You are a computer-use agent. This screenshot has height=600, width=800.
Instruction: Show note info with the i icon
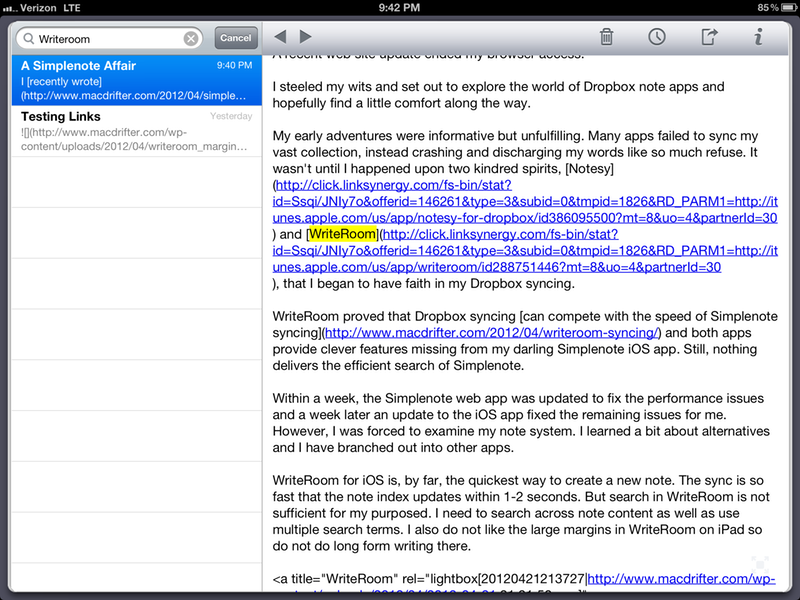[x=759, y=37]
